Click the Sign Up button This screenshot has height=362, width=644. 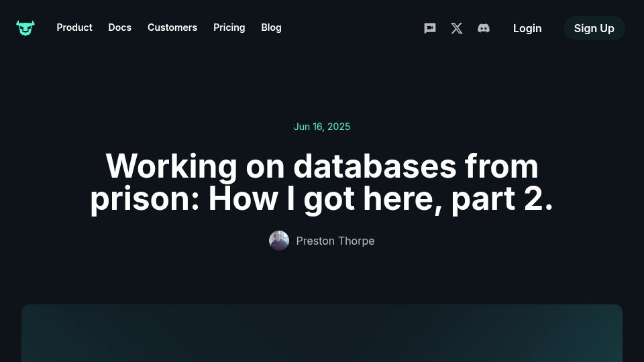click(x=594, y=28)
